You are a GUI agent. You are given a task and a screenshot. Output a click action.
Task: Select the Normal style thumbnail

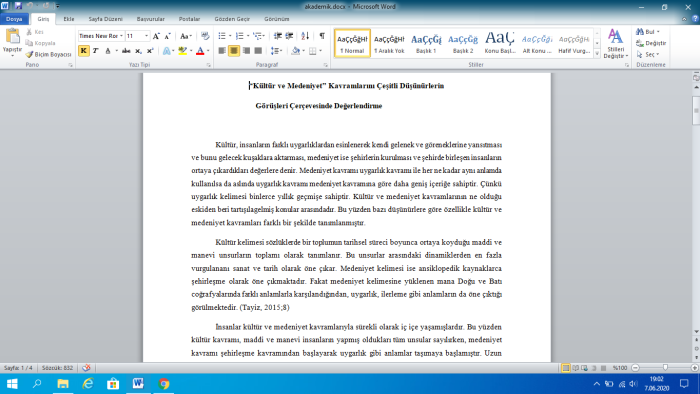click(x=352, y=43)
